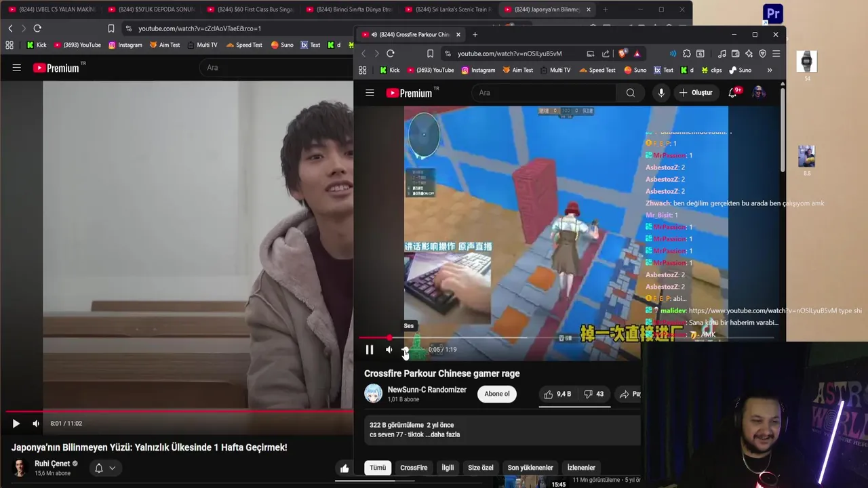Viewport: 868px width, 488px height.
Task: Switch to the Birinci Sınıfta Dünya Etra tab
Action: 349,9
